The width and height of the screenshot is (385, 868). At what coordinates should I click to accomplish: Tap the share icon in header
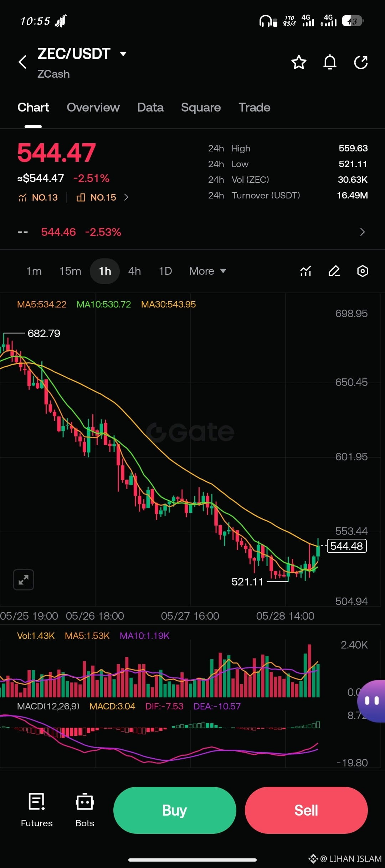361,62
